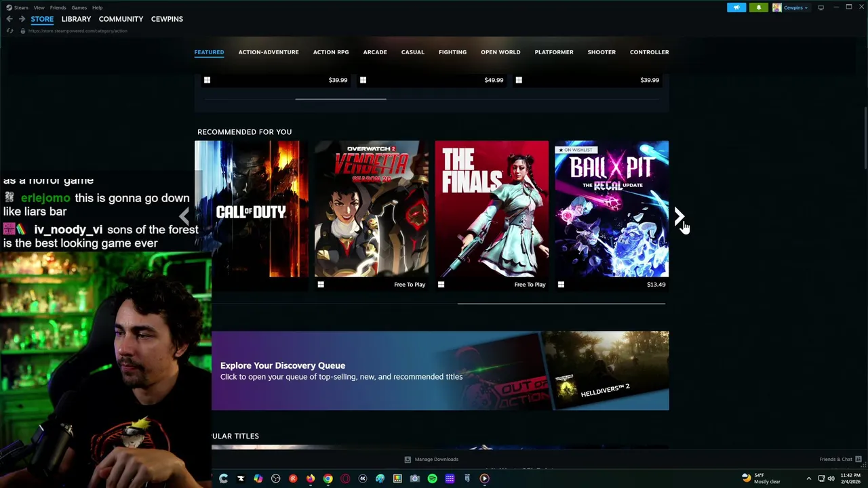Click the Manage Downloads icon
Image resolution: width=868 pixels, height=488 pixels.
point(408,459)
